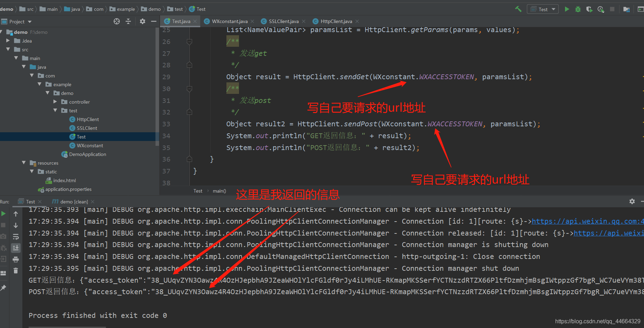The image size is (644, 328).
Task: Open api.weixin.qq.com link on Connection [id: 1] line
Action: tap(588, 221)
